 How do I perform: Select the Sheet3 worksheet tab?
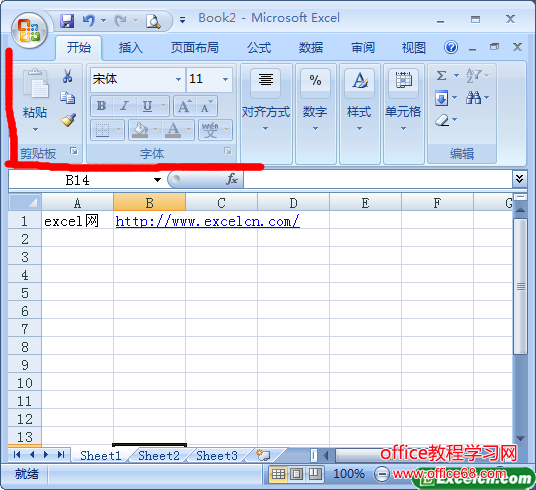pyautogui.click(x=217, y=455)
